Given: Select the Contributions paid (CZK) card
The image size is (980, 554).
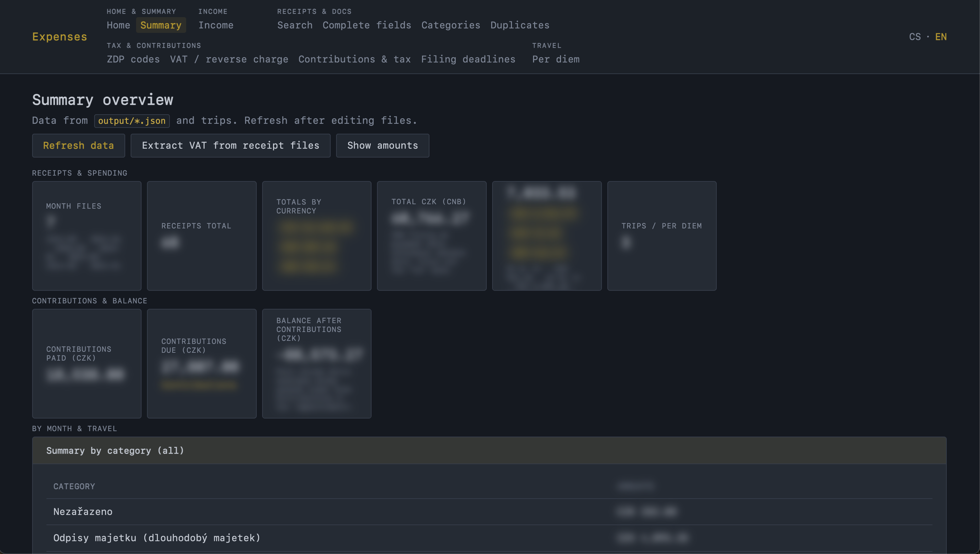Looking at the screenshot, I should pyautogui.click(x=87, y=364).
